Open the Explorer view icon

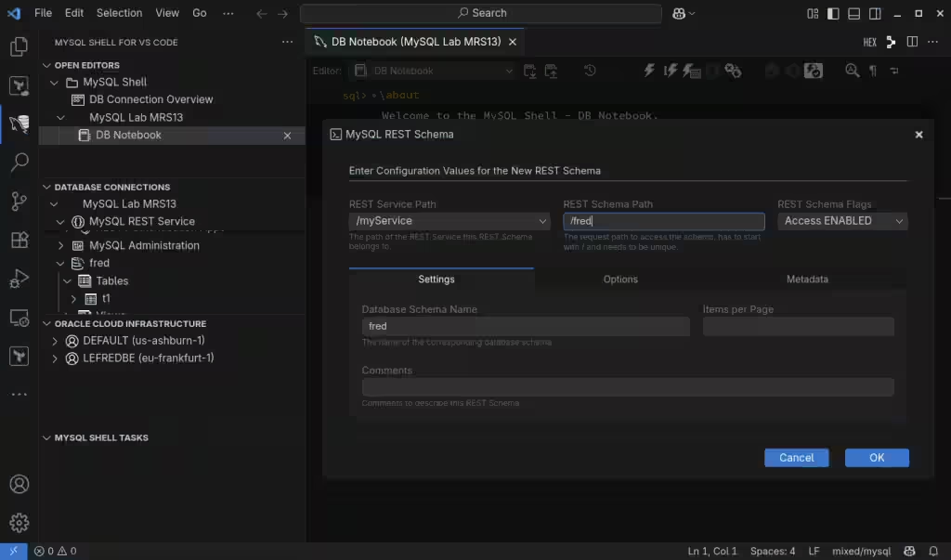point(19,46)
